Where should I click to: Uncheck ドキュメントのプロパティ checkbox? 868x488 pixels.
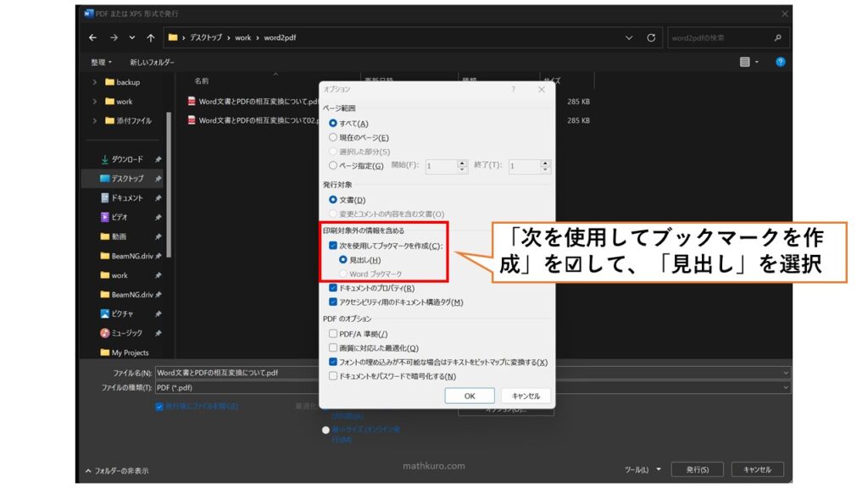pyautogui.click(x=333, y=288)
